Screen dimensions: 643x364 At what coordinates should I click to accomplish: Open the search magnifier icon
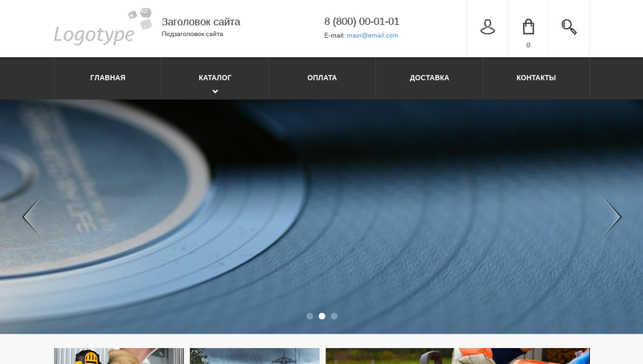(569, 27)
